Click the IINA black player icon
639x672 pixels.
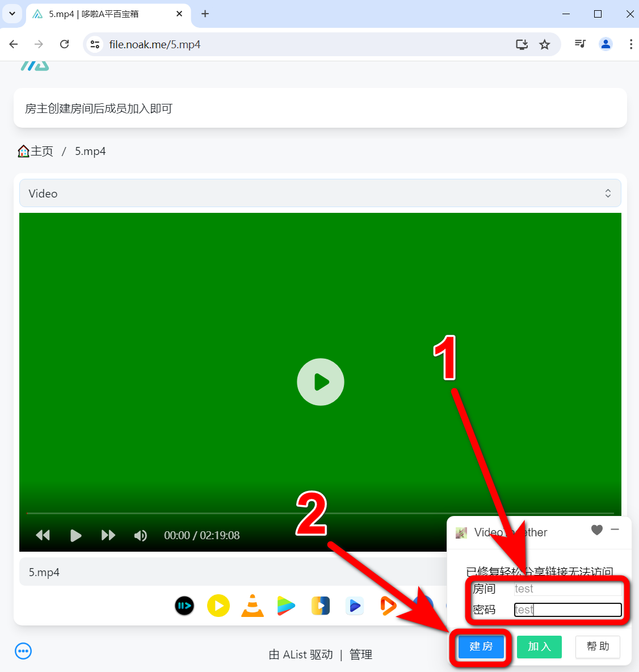[x=184, y=606]
